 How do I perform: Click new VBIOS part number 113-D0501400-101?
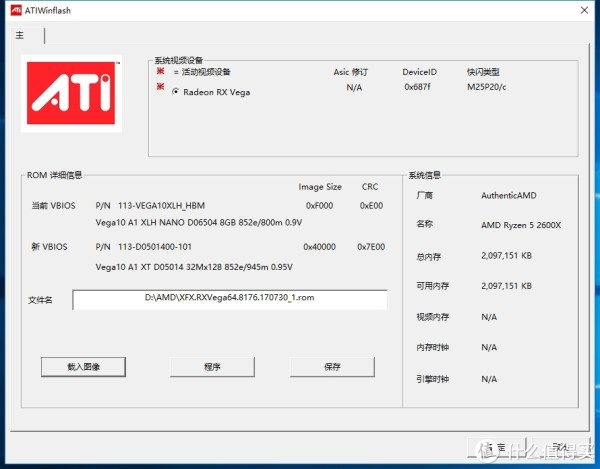[x=155, y=247]
